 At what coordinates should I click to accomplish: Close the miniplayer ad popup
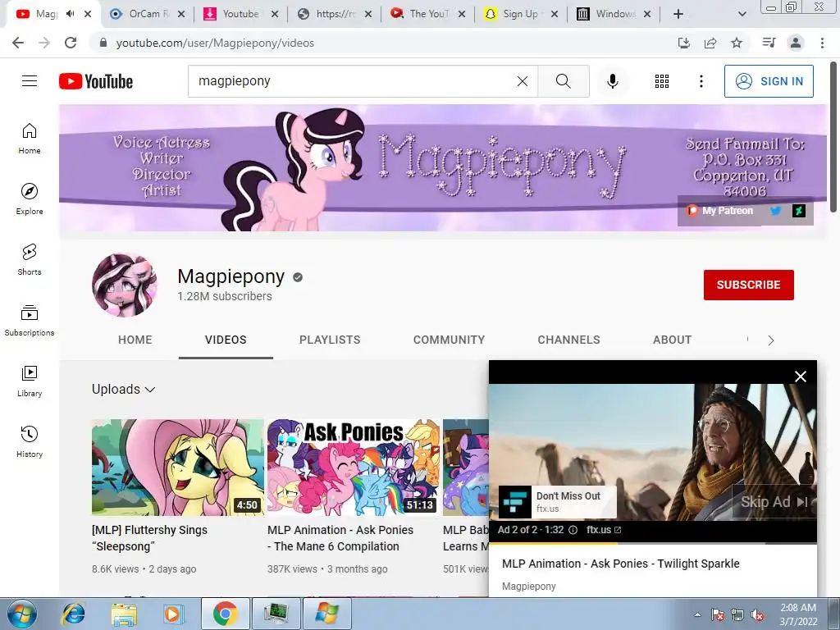(801, 377)
